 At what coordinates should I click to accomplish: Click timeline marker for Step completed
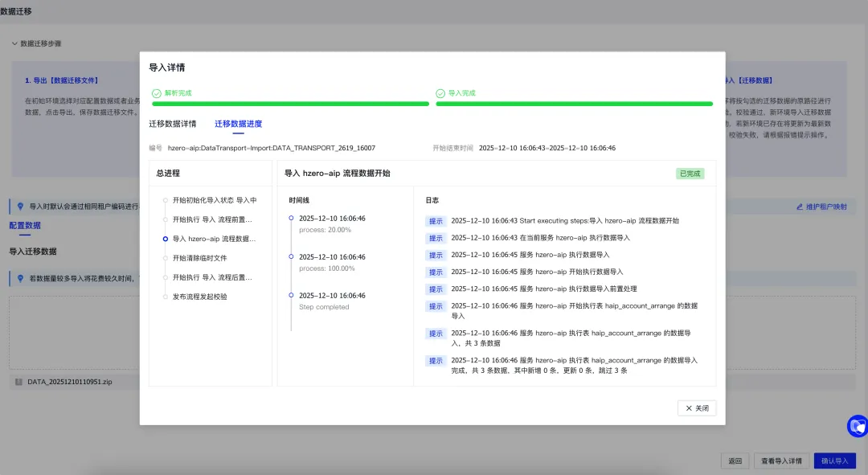click(291, 295)
